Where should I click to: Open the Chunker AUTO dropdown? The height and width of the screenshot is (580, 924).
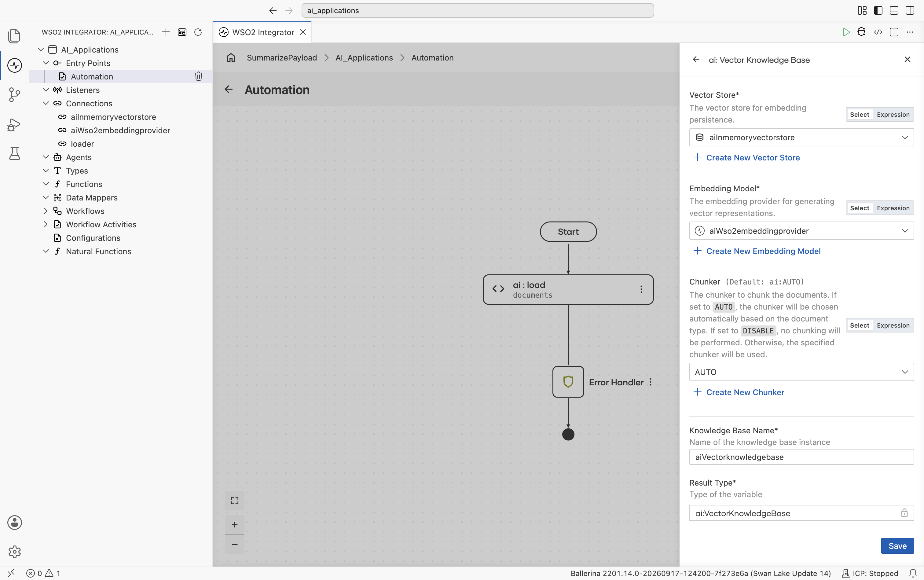(801, 372)
